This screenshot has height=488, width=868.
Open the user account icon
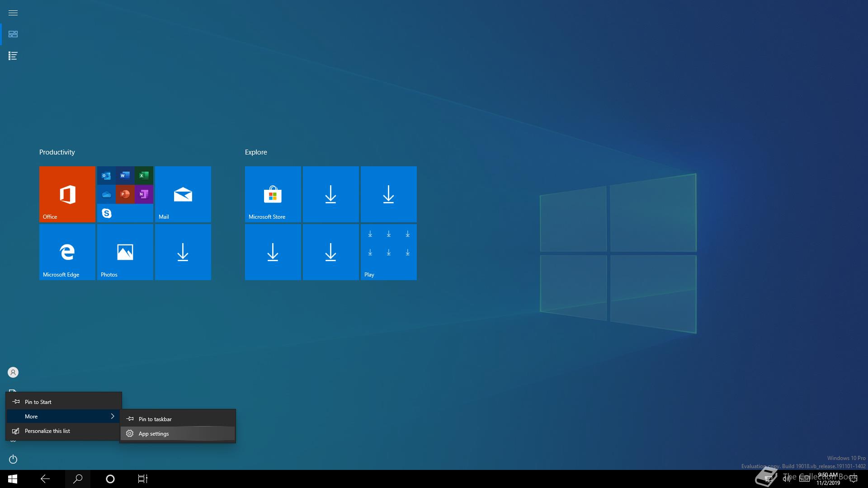(x=13, y=372)
